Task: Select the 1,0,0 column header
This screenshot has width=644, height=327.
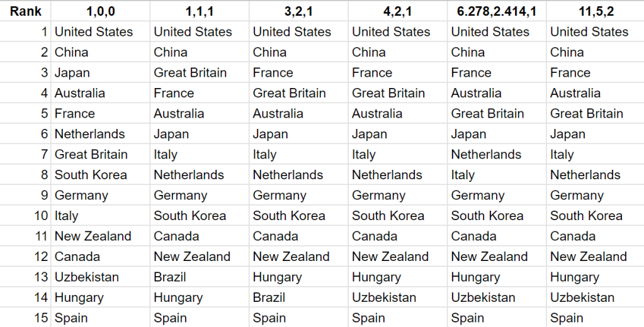Action: [x=99, y=11]
